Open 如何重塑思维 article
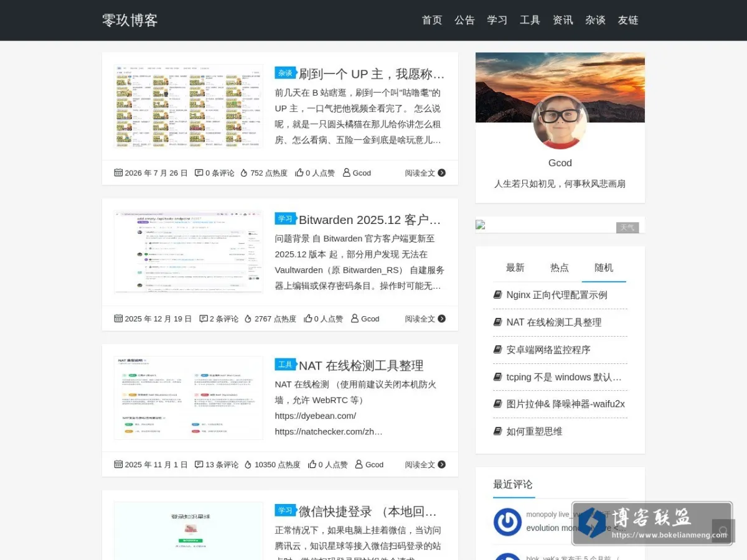Image resolution: width=747 pixels, height=560 pixels. pyautogui.click(x=534, y=431)
